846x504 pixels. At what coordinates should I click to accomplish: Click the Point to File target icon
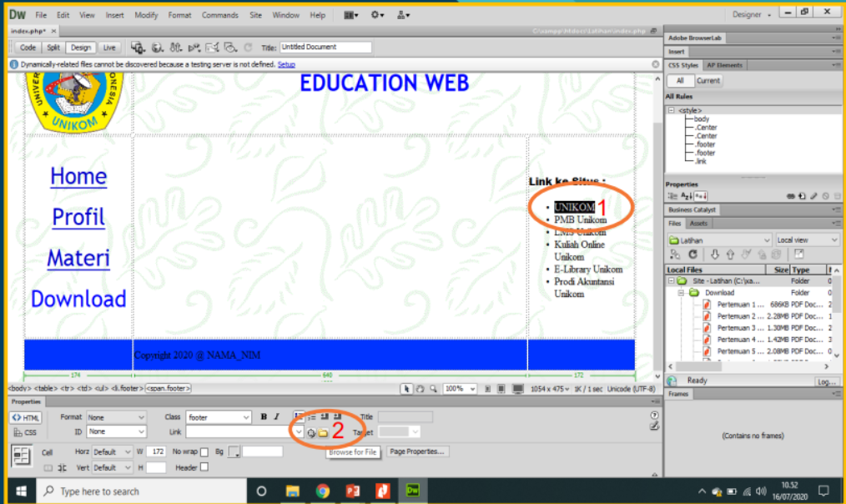pyautogui.click(x=311, y=432)
